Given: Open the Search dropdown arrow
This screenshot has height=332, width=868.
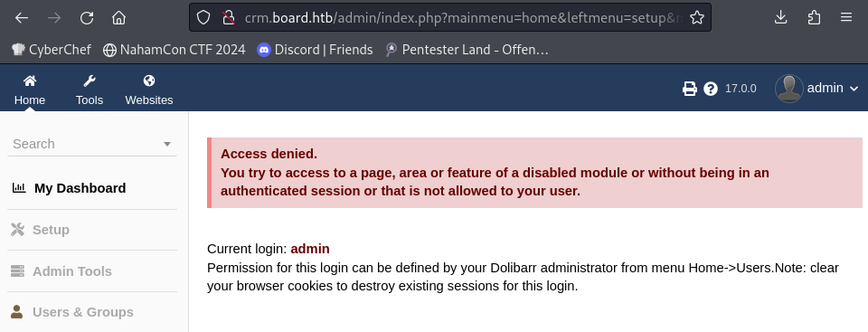Looking at the screenshot, I should [x=167, y=144].
